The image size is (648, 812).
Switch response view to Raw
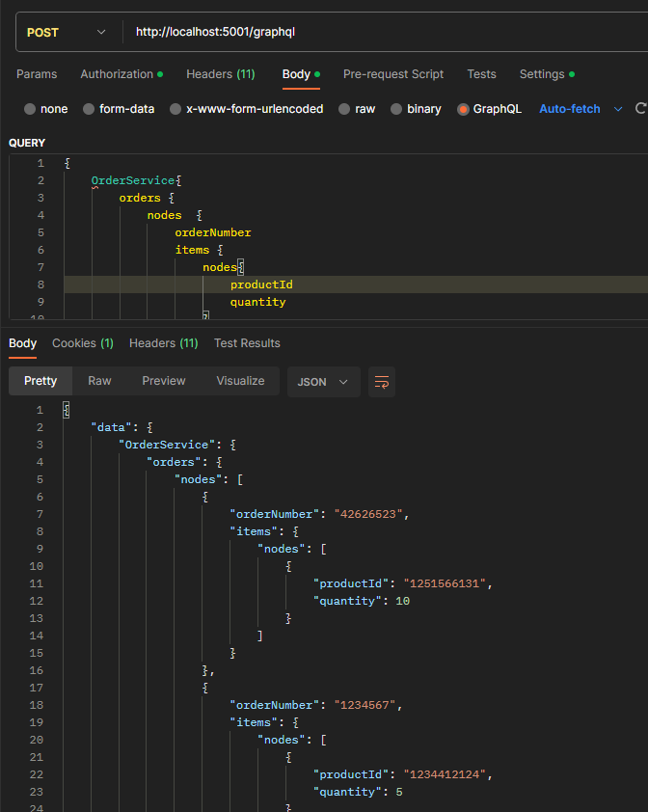click(99, 381)
